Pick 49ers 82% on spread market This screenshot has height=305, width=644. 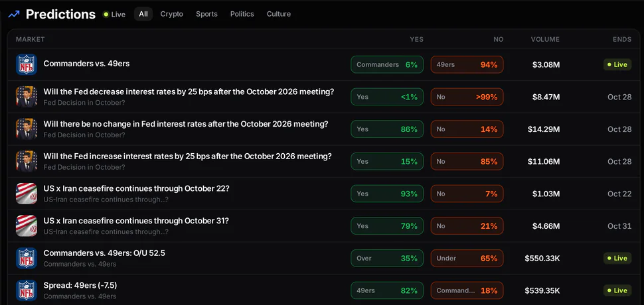(x=387, y=290)
